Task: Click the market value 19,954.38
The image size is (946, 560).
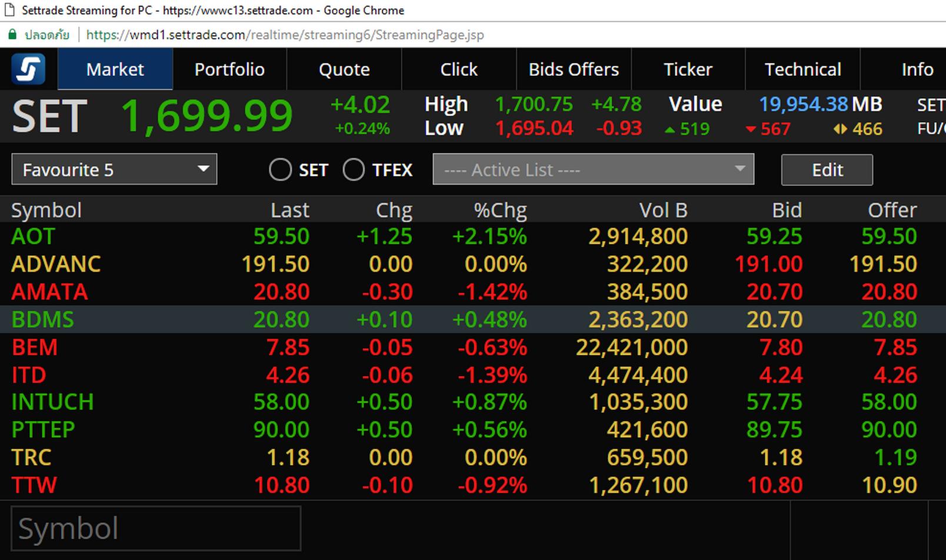Action: (x=803, y=104)
